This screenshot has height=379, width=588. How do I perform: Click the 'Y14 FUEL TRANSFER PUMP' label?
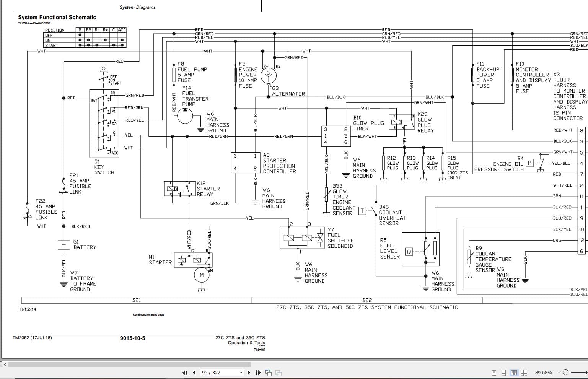click(195, 96)
